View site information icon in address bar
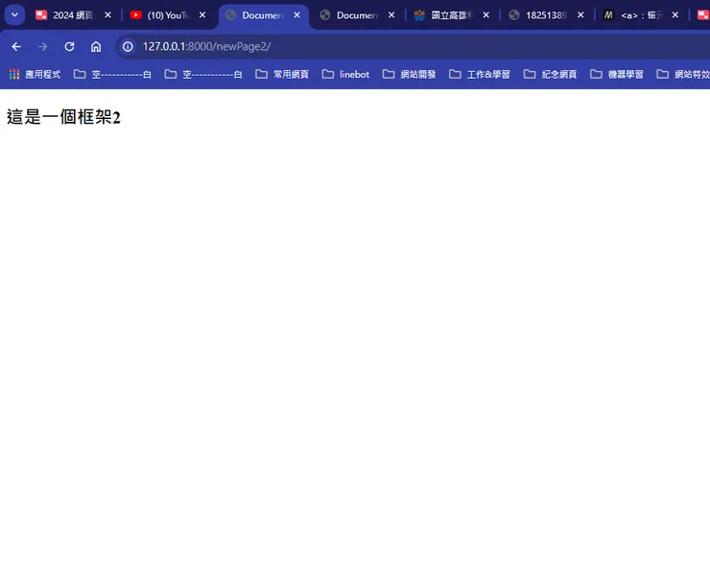The height and width of the screenshot is (588, 710). tap(129, 47)
